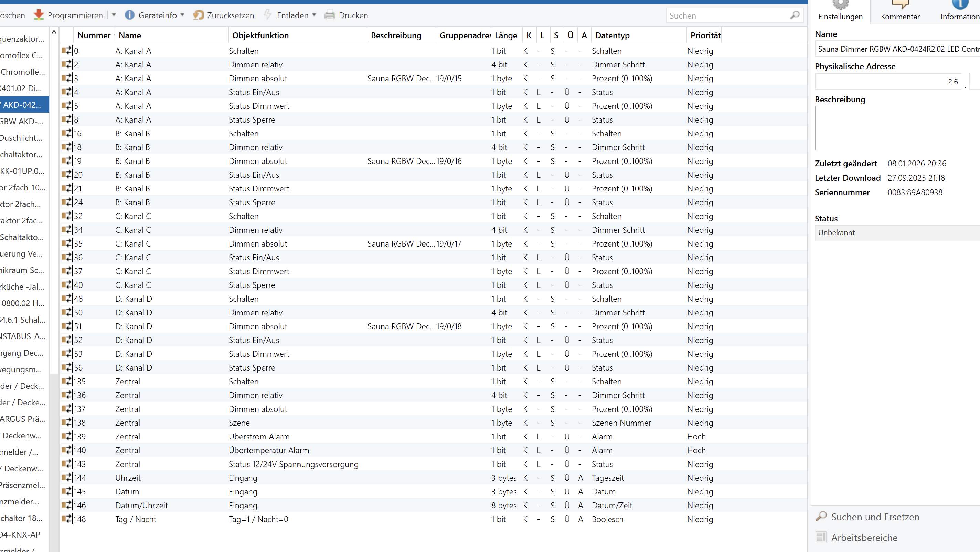Viewport: 980px width, 552px height.
Task: Select the row 148 Tag / Nacht object
Action: coord(136,519)
